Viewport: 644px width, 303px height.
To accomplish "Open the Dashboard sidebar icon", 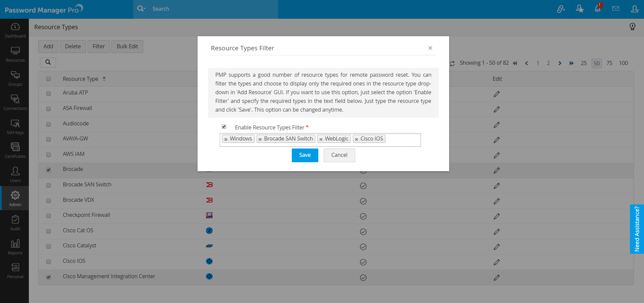I will (x=15, y=30).
